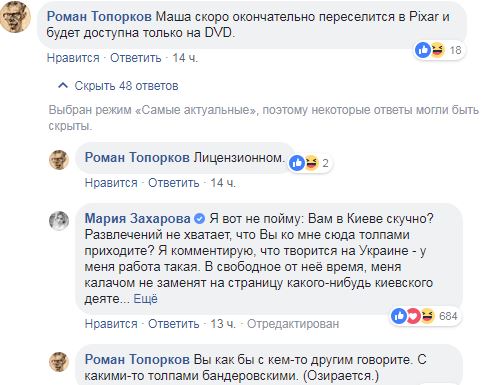Screen dimensions: 486x385
Task: Click the thumbs-up icon next to Лицензионном
Action: [x=297, y=163]
